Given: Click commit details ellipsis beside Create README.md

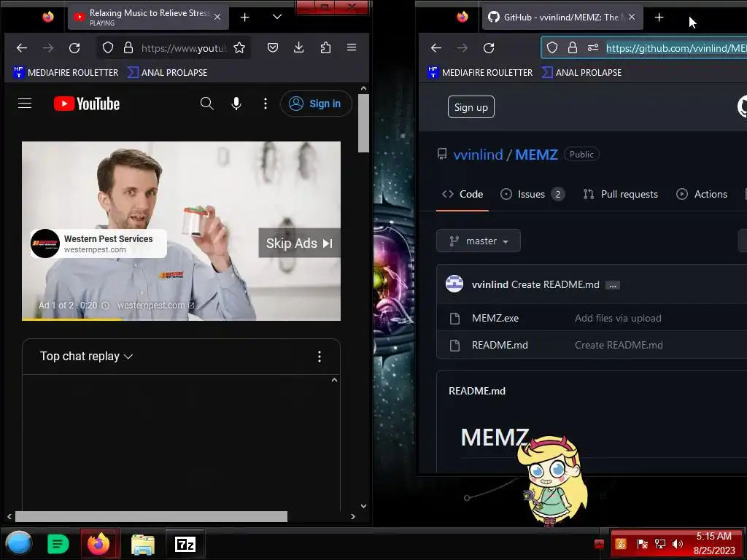Looking at the screenshot, I should [613, 285].
